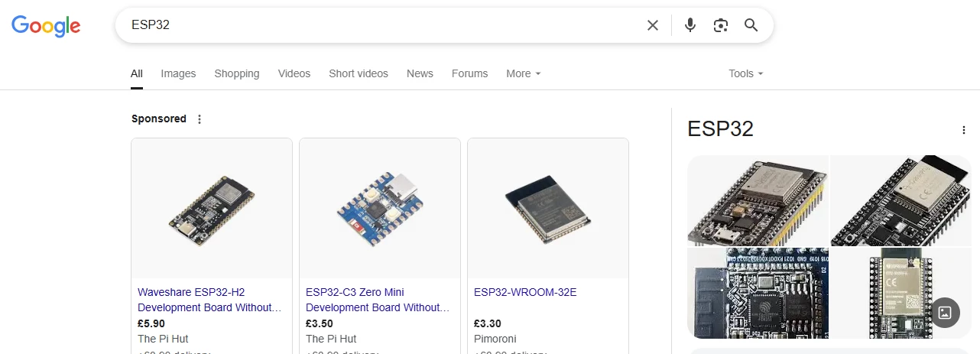
Task: Switch to the Shopping tab
Action: [237, 73]
